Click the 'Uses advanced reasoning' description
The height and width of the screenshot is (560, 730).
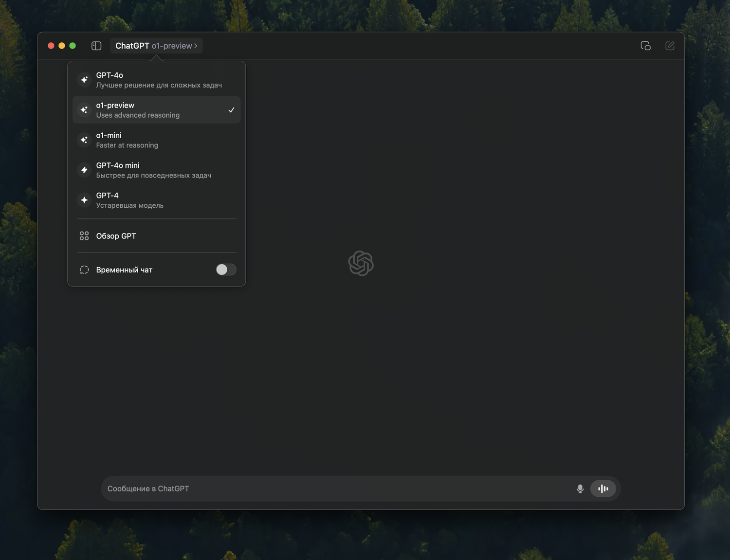pos(138,115)
